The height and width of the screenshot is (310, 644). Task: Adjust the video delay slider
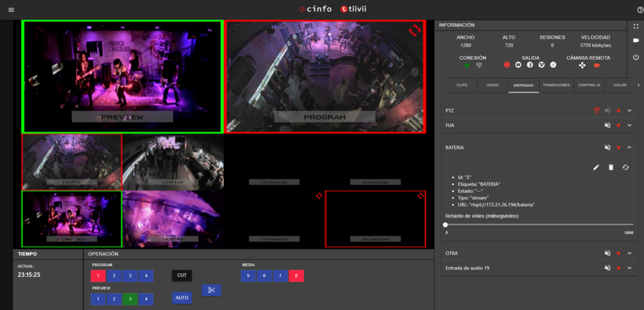[445, 224]
